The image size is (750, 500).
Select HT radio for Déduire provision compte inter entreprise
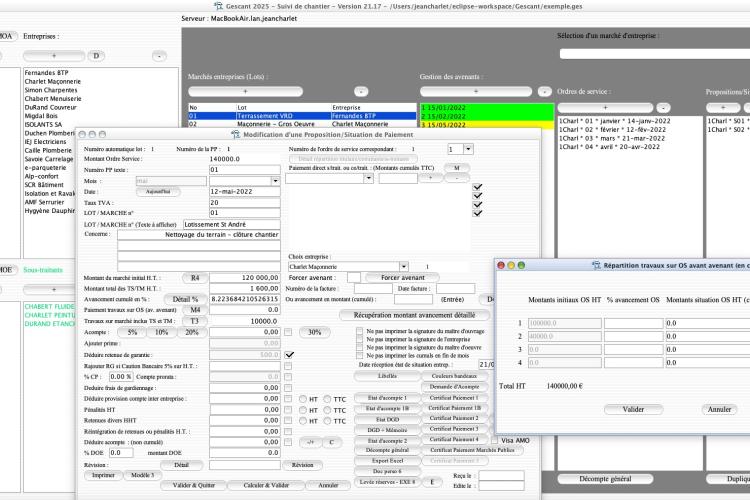(303, 399)
